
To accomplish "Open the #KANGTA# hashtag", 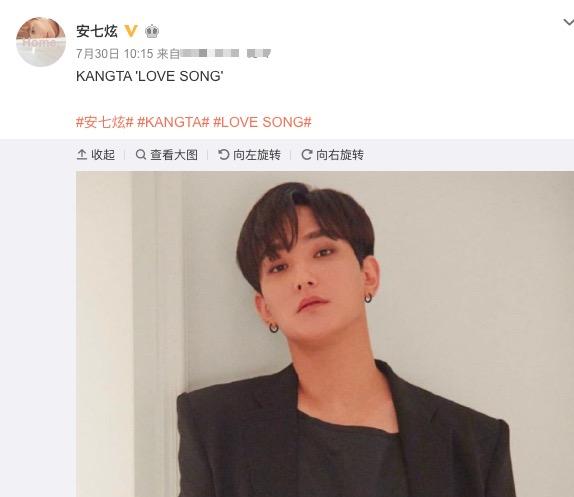I will 173,122.
